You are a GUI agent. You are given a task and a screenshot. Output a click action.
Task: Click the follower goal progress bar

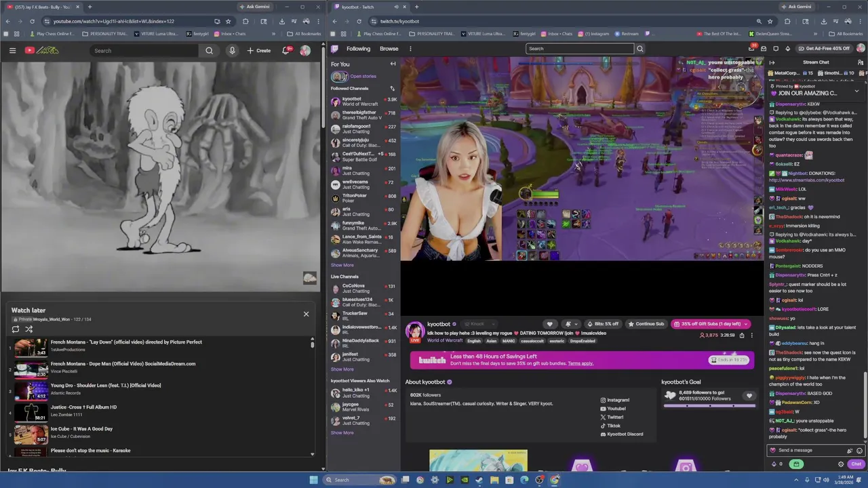(x=709, y=405)
